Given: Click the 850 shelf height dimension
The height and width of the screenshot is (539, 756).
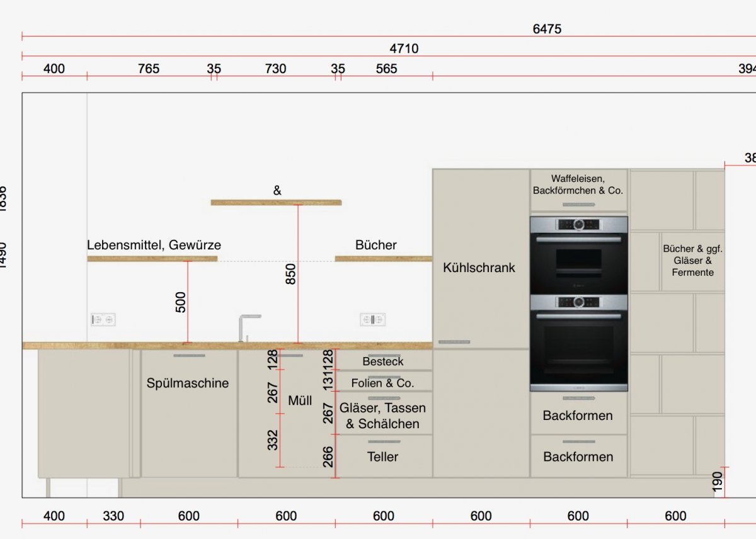Looking at the screenshot, I should [x=290, y=274].
